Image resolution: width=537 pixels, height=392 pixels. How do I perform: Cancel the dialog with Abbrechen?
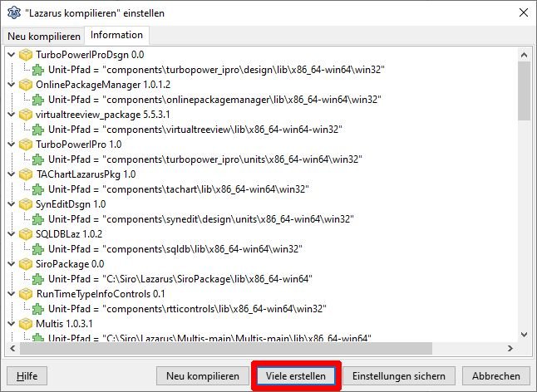coord(496,376)
